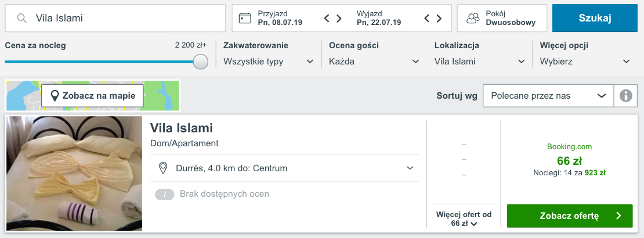The image size is (644, 238).
Task: Open the Sortuj wg Polecane przez nas dropdown
Action: 548,96
